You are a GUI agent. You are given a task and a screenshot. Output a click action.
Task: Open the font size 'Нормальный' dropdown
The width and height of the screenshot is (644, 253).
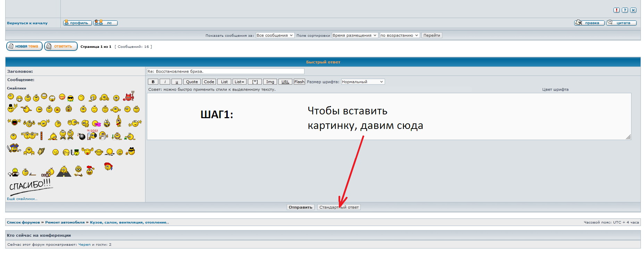[362, 82]
